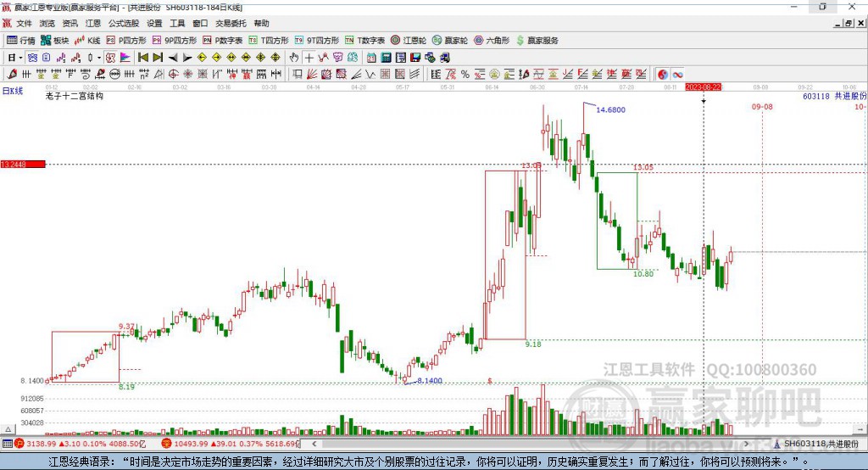
Task: Open the 行情 market quotes view
Action: tap(21, 41)
